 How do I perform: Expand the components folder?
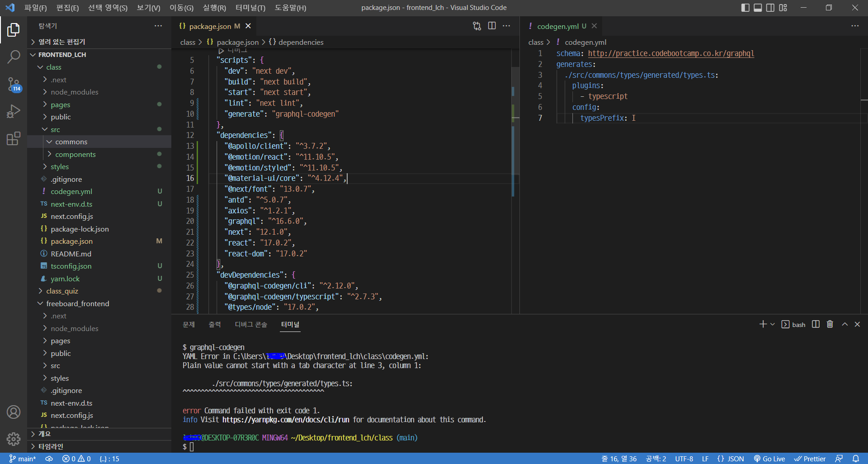click(99, 154)
